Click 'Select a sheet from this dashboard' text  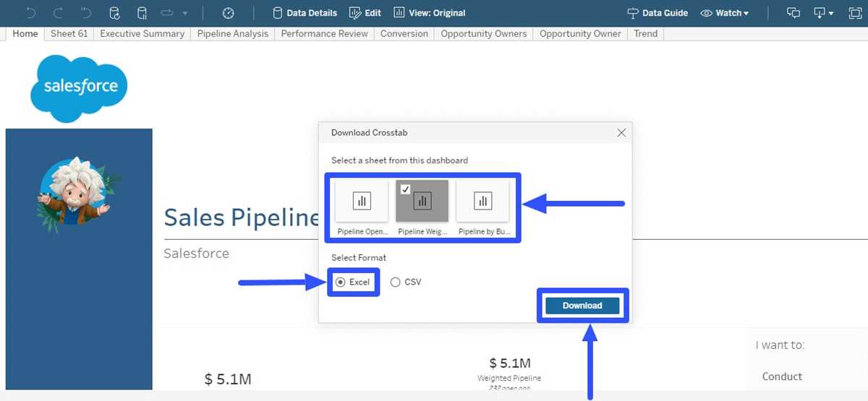pos(399,160)
